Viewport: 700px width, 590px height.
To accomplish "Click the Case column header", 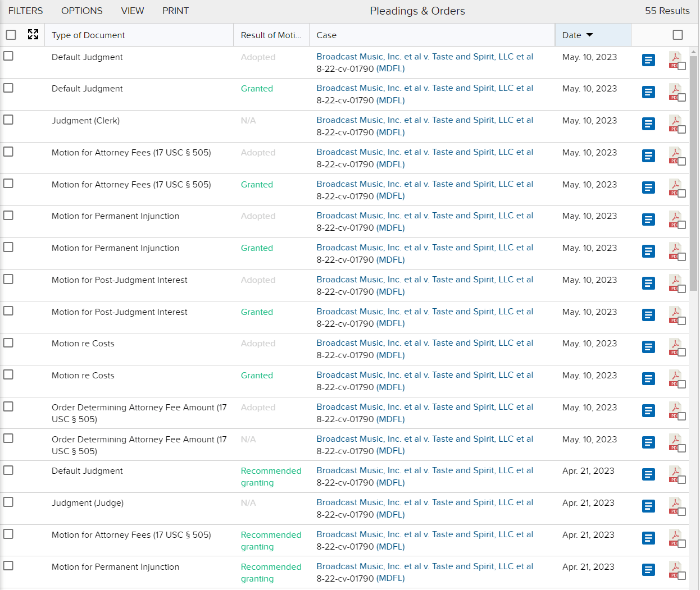I will click(x=326, y=35).
